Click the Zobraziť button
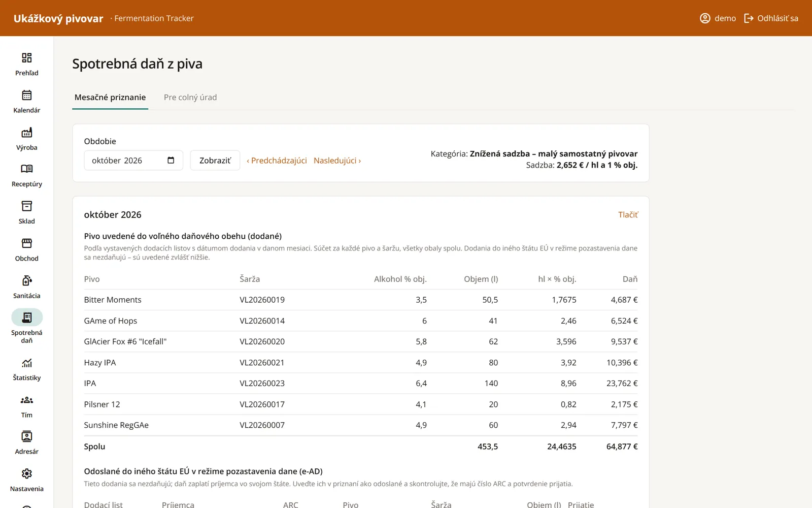This screenshot has height=508, width=812. coord(215,161)
